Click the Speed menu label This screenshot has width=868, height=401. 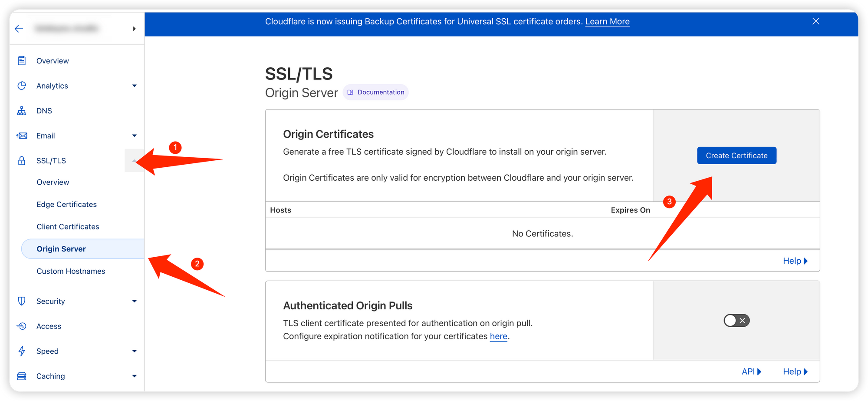point(47,351)
